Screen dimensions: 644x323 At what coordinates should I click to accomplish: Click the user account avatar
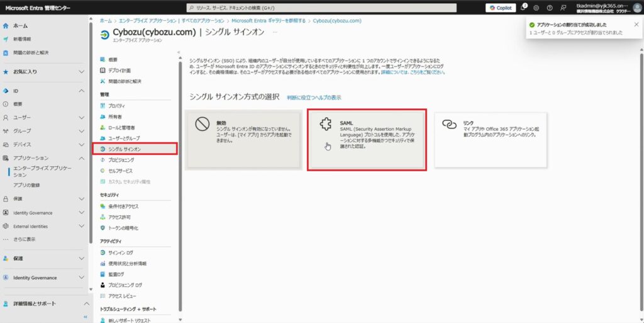click(x=636, y=8)
